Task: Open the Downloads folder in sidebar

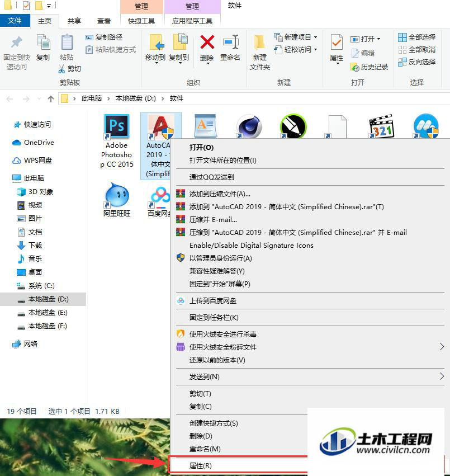Action: (30, 246)
